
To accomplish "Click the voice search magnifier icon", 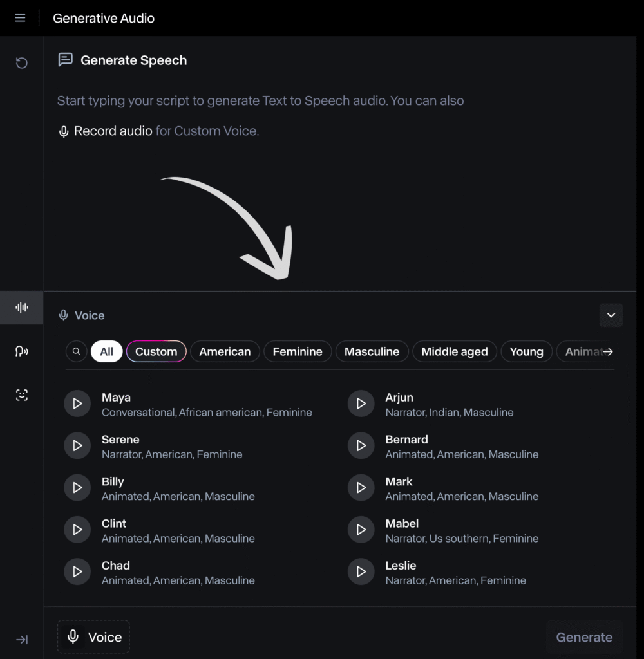I will coord(76,351).
